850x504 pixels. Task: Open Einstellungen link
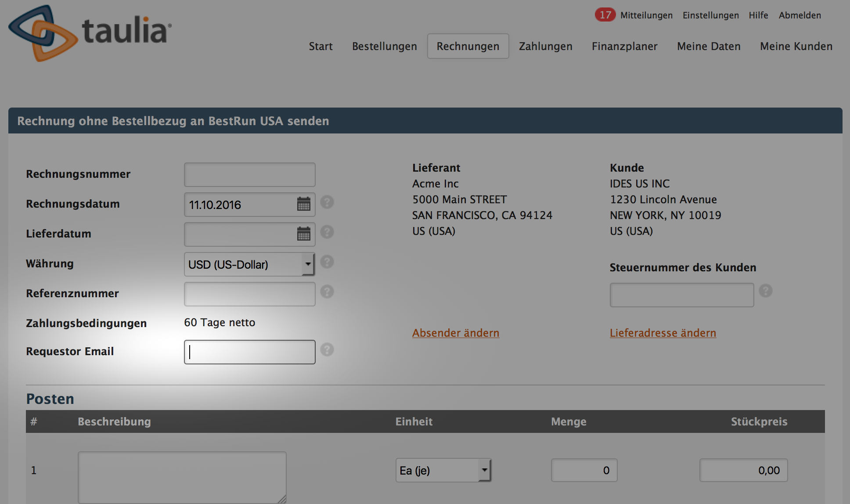coord(711,15)
